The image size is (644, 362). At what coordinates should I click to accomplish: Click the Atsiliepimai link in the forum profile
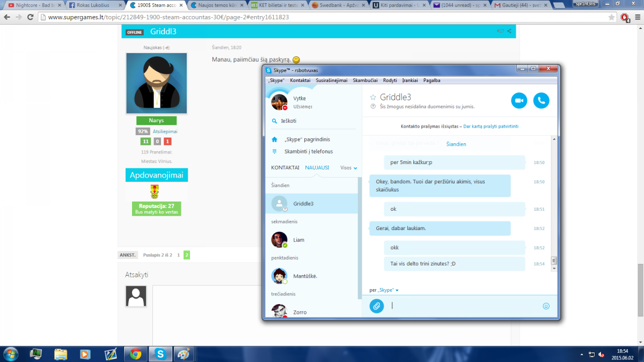[x=165, y=131]
